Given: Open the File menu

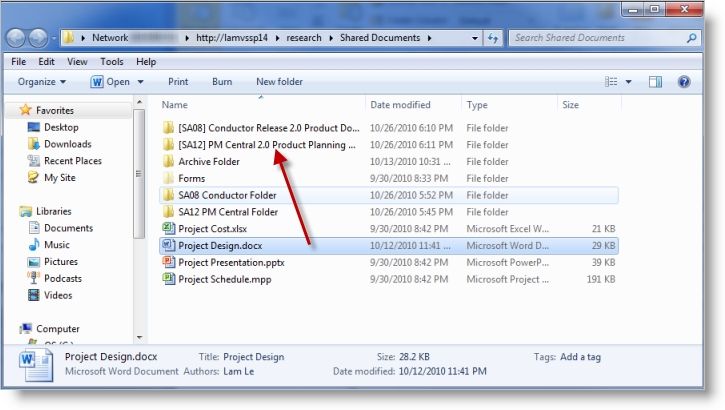Looking at the screenshot, I should click(18, 61).
